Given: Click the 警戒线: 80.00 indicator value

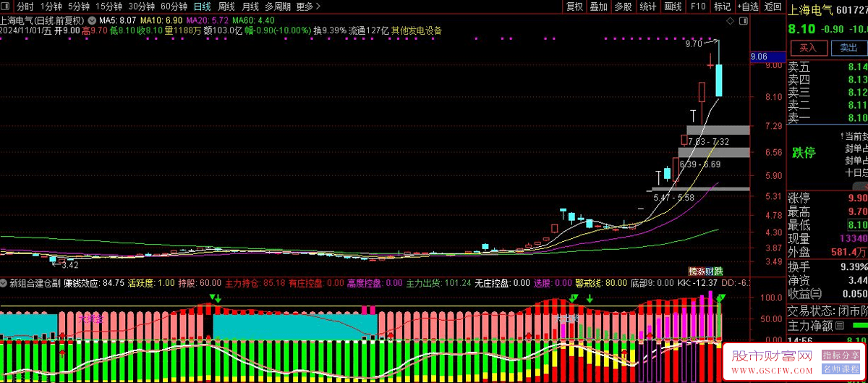Looking at the screenshot, I should click(x=600, y=283).
